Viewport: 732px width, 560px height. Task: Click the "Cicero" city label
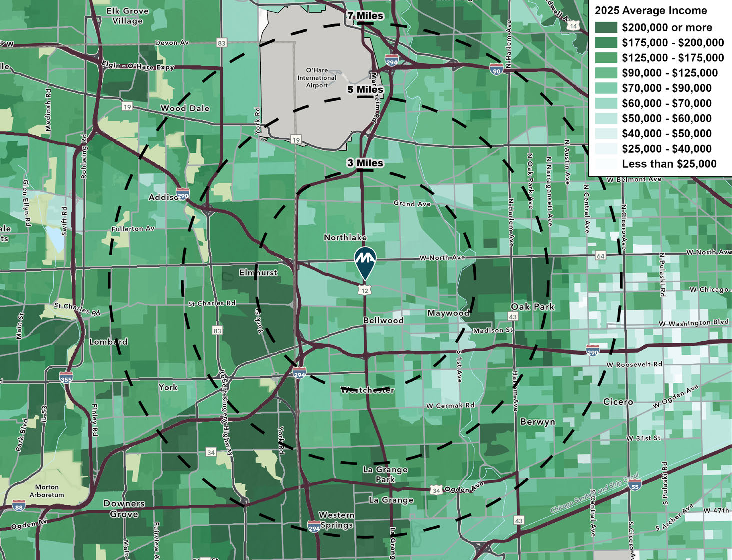(618, 402)
